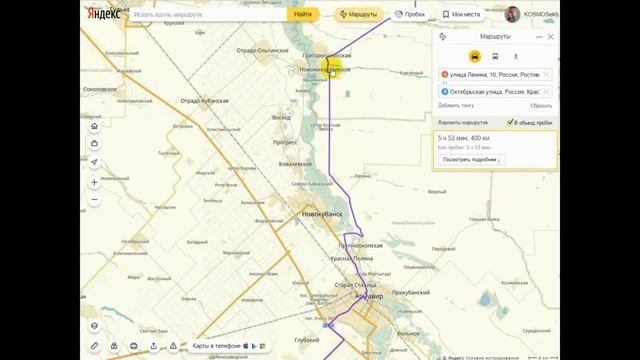Viewport: 640px width, 360px height.
Task: Click the my location arrow button
Action: [x=94, y=162]
